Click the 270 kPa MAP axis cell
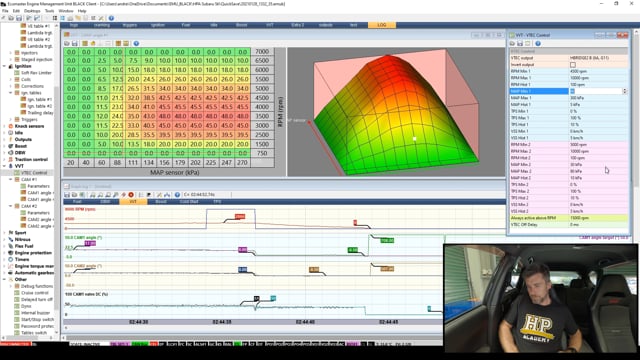Image resolution: width=640 pixels, height=360 pixels. click(x=242, y=162)
